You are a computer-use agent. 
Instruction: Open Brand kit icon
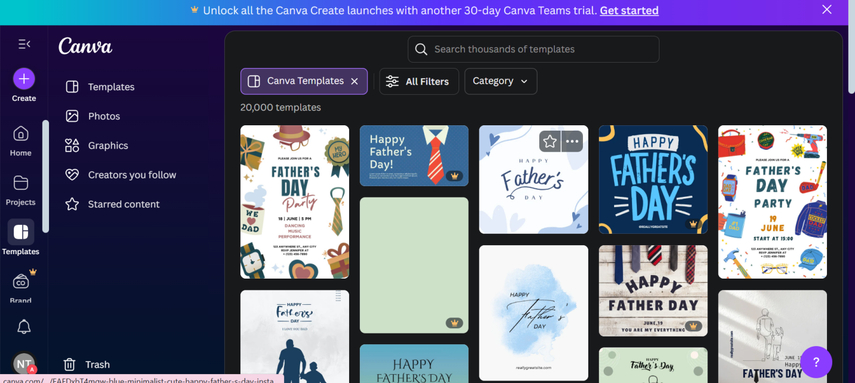click(21, 282)
